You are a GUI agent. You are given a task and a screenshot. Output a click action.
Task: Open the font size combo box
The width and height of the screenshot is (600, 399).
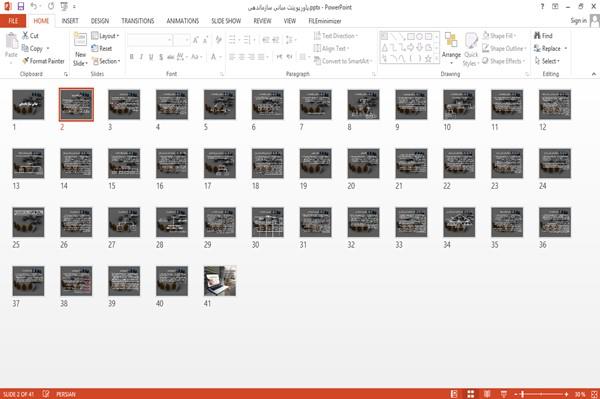181,40
